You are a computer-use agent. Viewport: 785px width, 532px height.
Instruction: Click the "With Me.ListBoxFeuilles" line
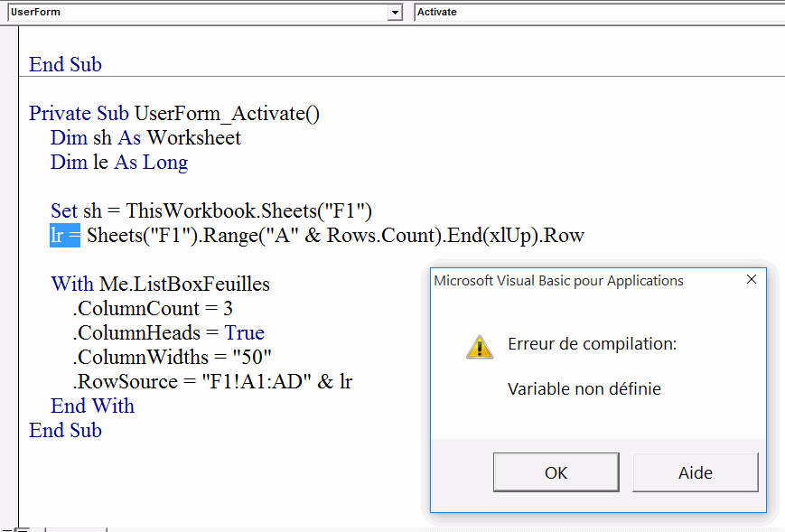[160, 285]
